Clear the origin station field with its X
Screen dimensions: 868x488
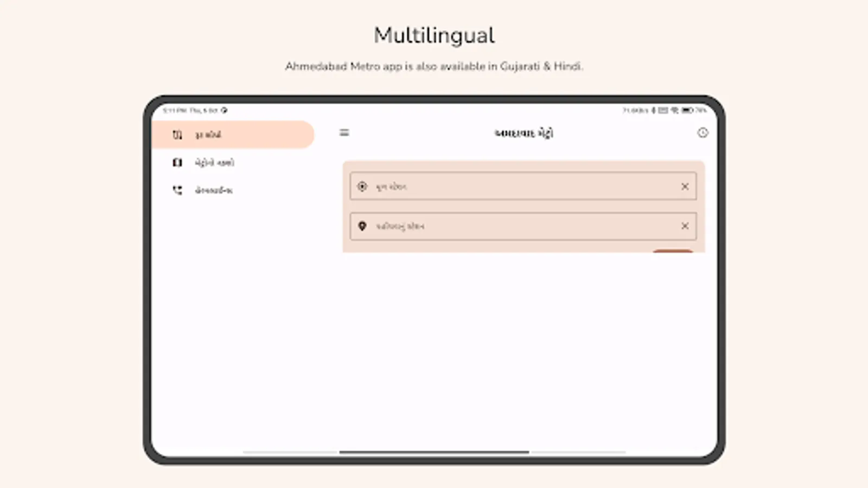[685, 187]
